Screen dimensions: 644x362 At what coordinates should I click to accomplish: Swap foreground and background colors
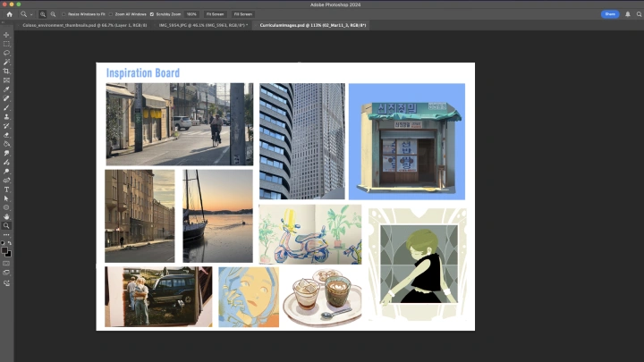[x=10, y=243]
